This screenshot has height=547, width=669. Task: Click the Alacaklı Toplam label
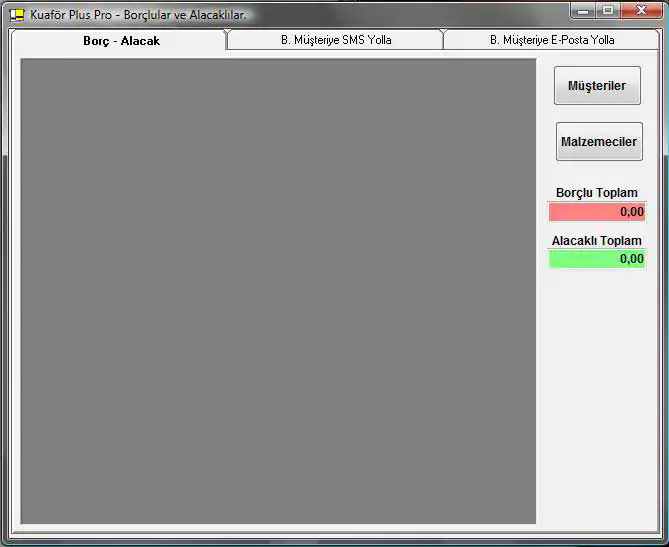click(597, 241)
